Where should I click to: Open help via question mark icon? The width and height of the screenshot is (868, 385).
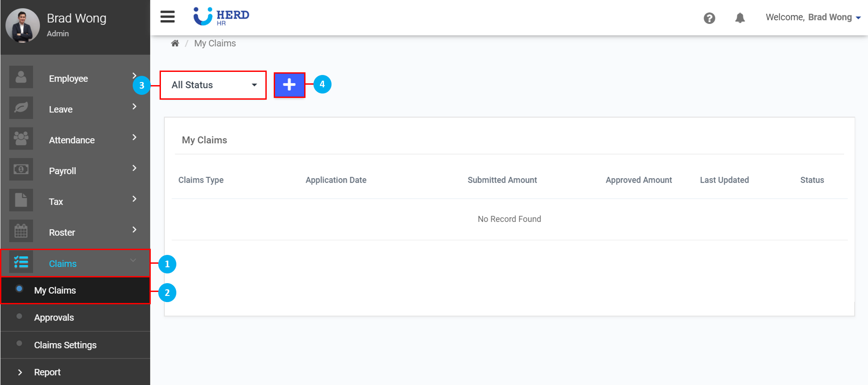tap(709, 18)
